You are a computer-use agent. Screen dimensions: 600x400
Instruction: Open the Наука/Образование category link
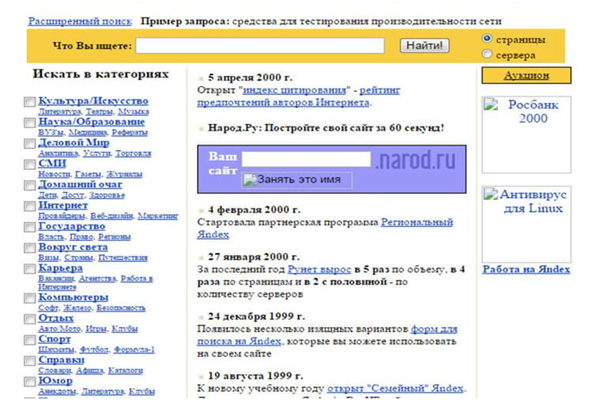click(x=91, y=122)
